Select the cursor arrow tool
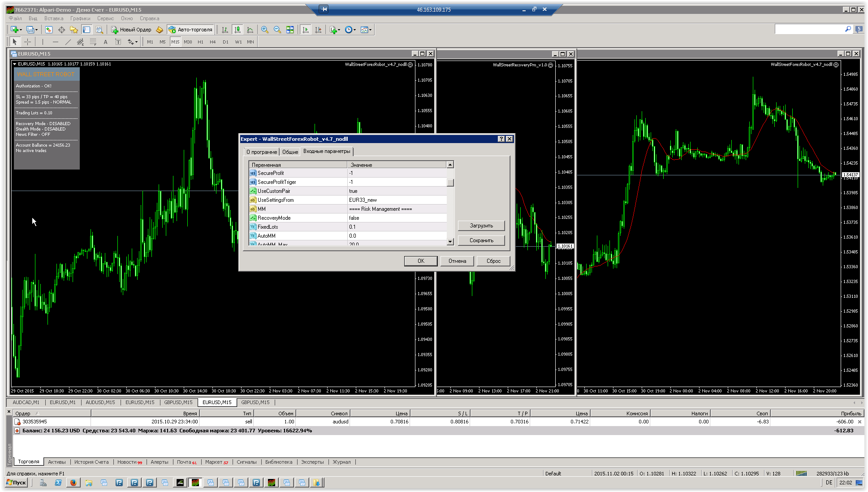 (15, 42)
